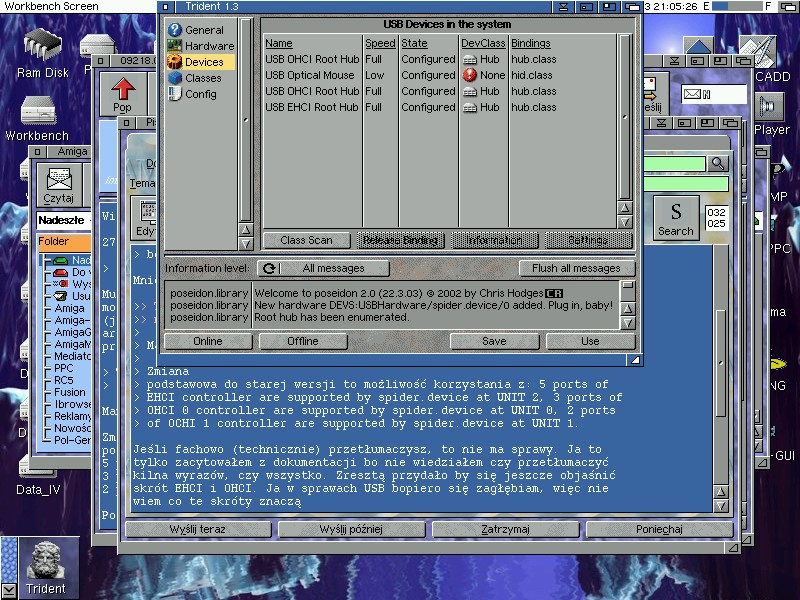Click Wyślij później button
Screen dimensions: 800x600
[x=352, y=530]
